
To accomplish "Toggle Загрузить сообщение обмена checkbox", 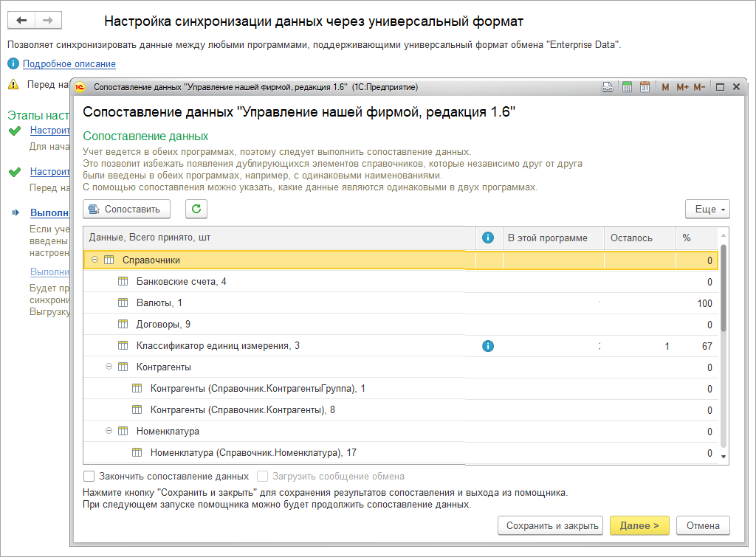I will (262, 477).
